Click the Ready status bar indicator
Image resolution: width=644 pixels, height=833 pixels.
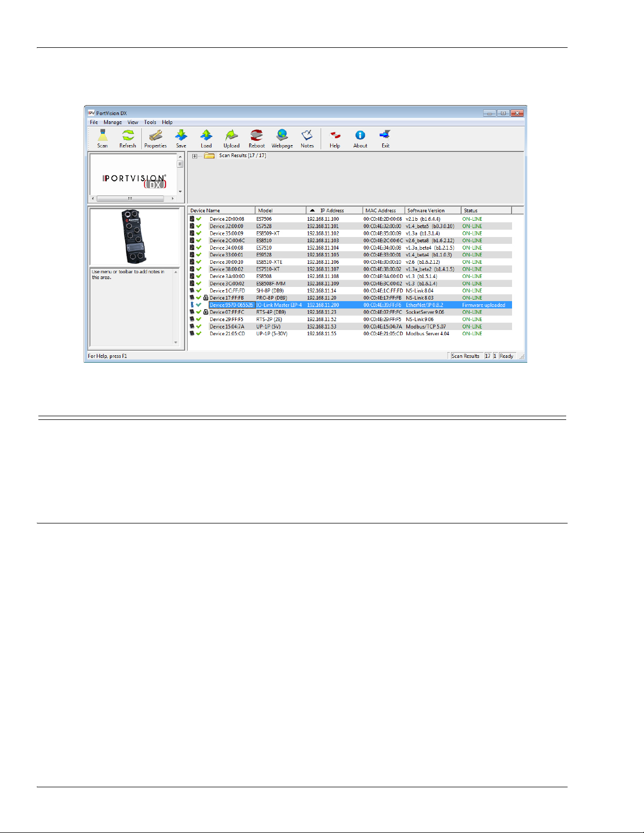[x=506, y=356]
